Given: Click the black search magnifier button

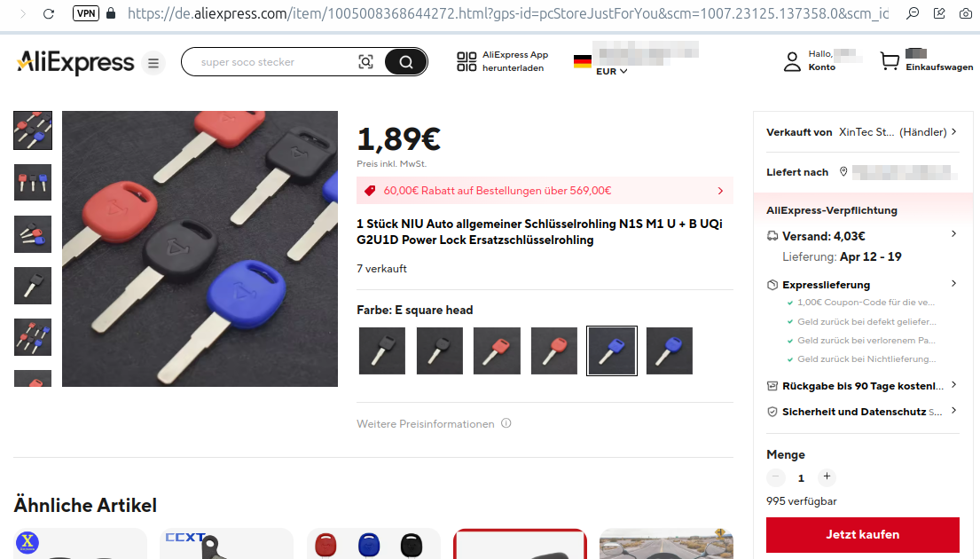Looking at the screenshot, I should pyautogui.click(x=405, y=62).
